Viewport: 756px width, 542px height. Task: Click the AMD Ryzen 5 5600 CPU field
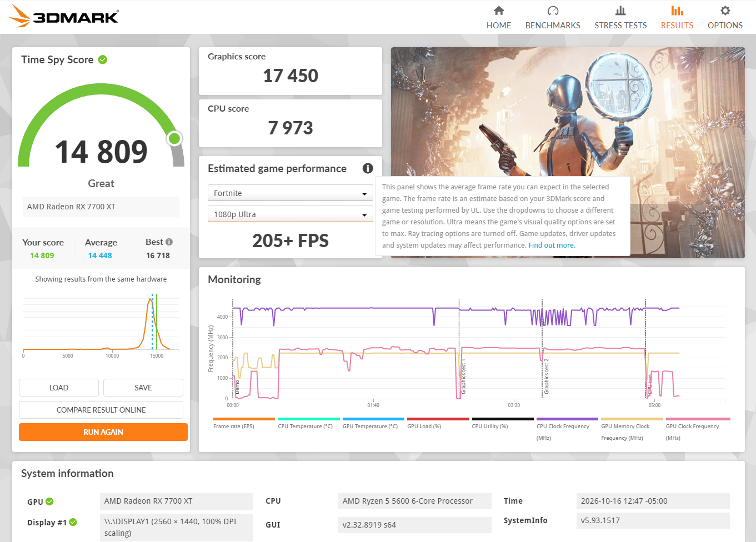(415, 501)
